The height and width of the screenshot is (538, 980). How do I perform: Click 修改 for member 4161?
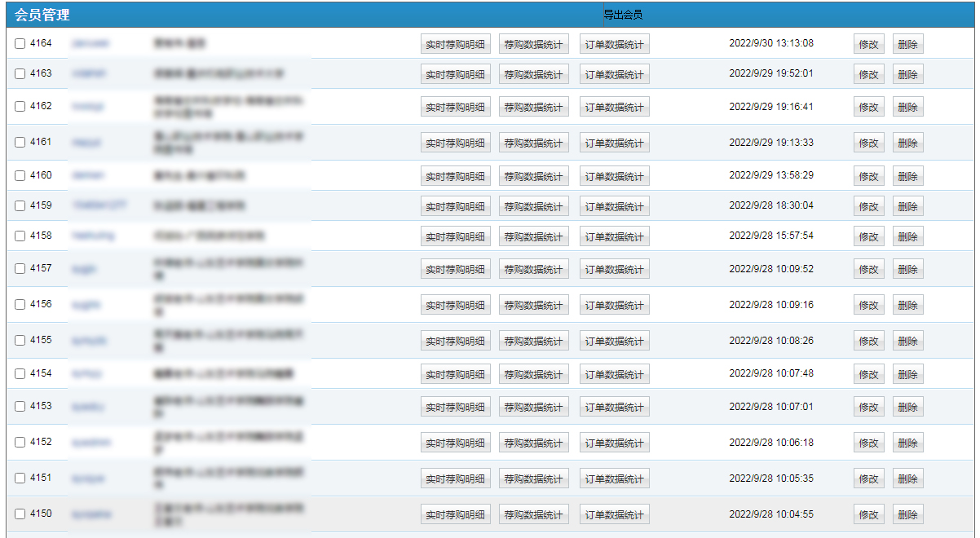tap(868, 143)
